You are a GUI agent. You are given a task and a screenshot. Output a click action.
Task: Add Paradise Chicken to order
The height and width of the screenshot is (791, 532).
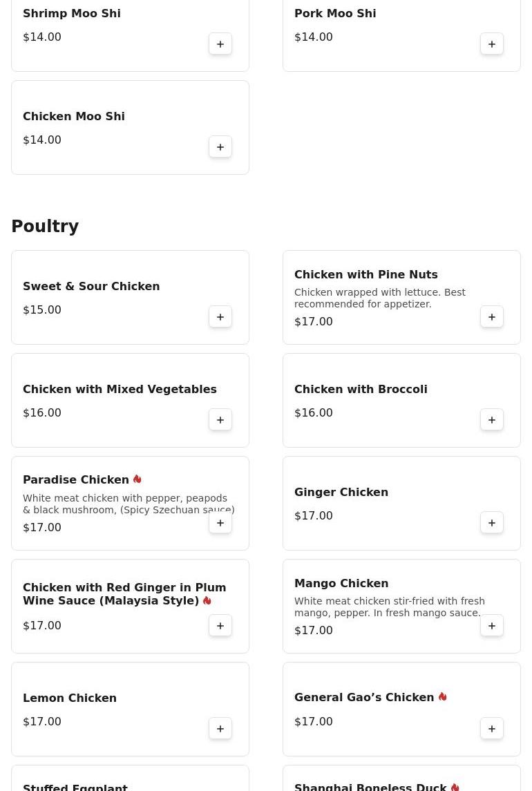pos(220,523)
